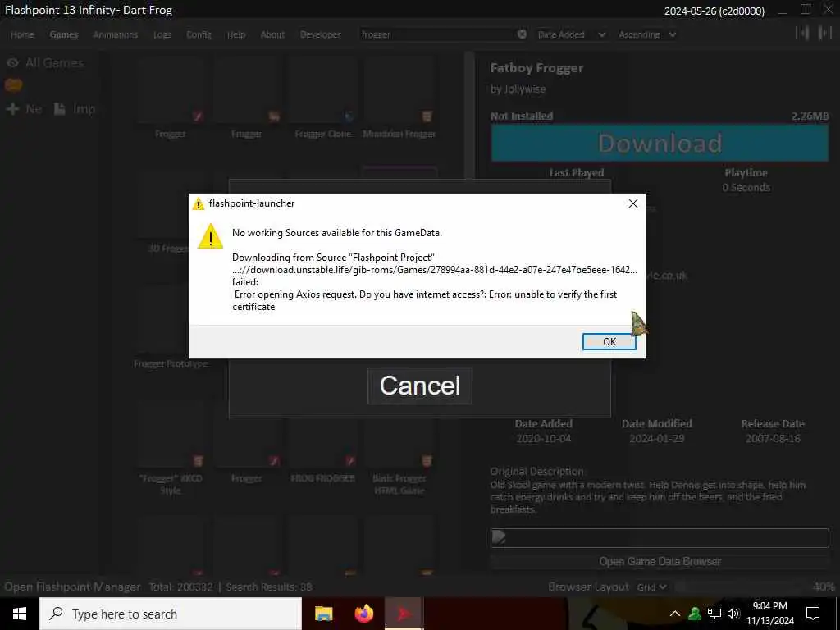The width and height of the screenshot is (840, 630).
Task: Click the yellow warning triangle icon in dialog
Action: pyautogui.click(x=210, y=237)
